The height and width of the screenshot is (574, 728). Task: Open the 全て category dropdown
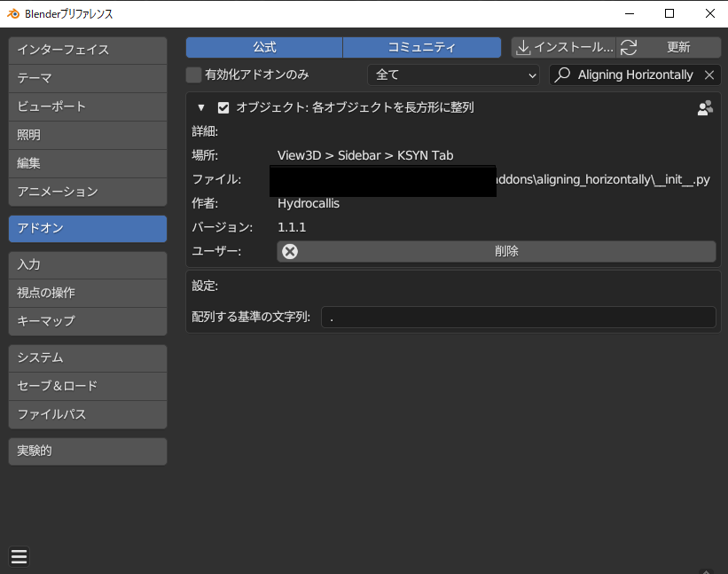coord(454,75)
